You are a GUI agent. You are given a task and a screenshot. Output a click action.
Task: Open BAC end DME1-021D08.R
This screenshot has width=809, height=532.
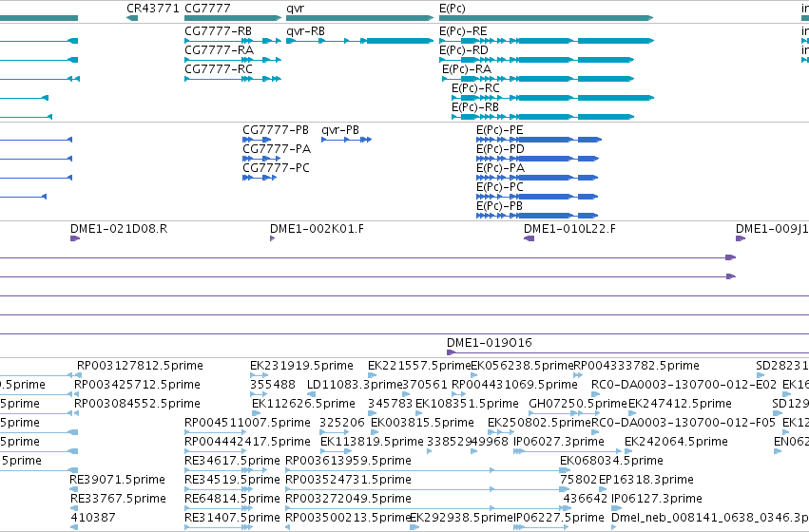click(x=119, y=229)
